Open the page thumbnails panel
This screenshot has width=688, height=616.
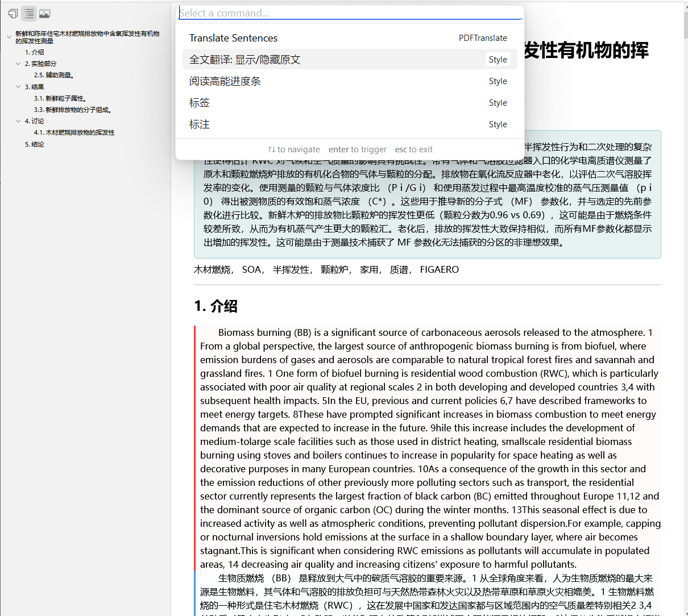pyautogui.click(x=13, y=13)
